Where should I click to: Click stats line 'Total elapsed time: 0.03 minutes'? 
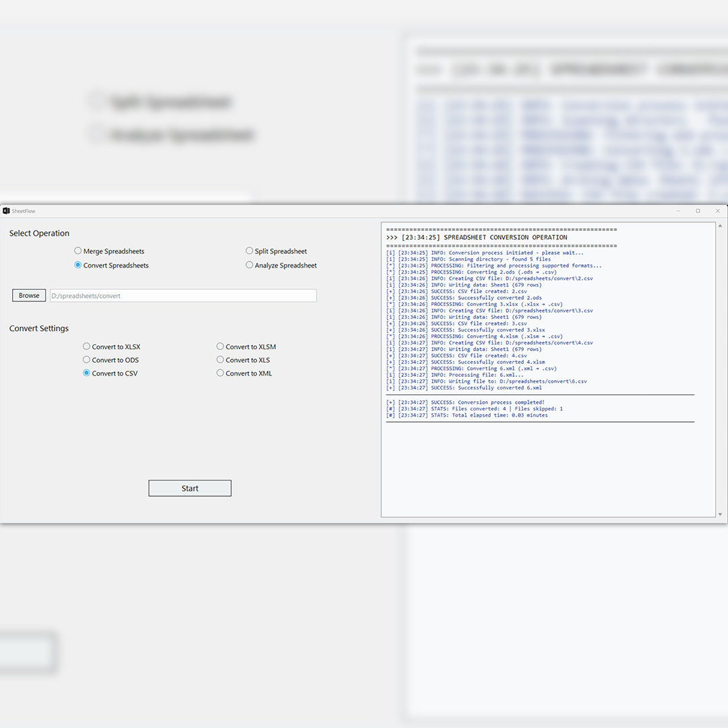pyautogui.click(x=467, y=415)
